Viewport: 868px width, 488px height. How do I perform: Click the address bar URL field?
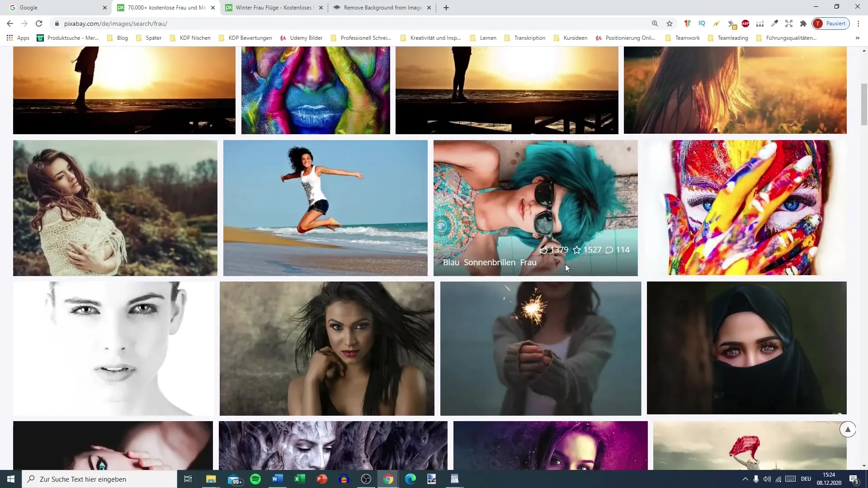pyautogui.click(x=348, y=23)
